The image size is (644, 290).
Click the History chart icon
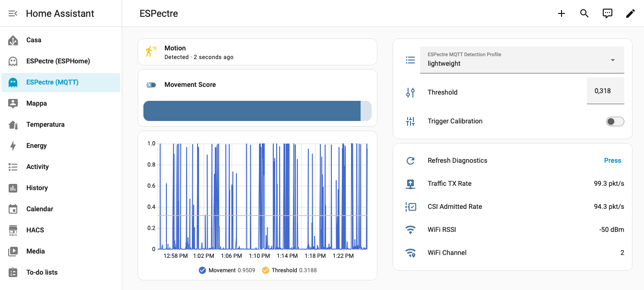(x=13, y=188)
